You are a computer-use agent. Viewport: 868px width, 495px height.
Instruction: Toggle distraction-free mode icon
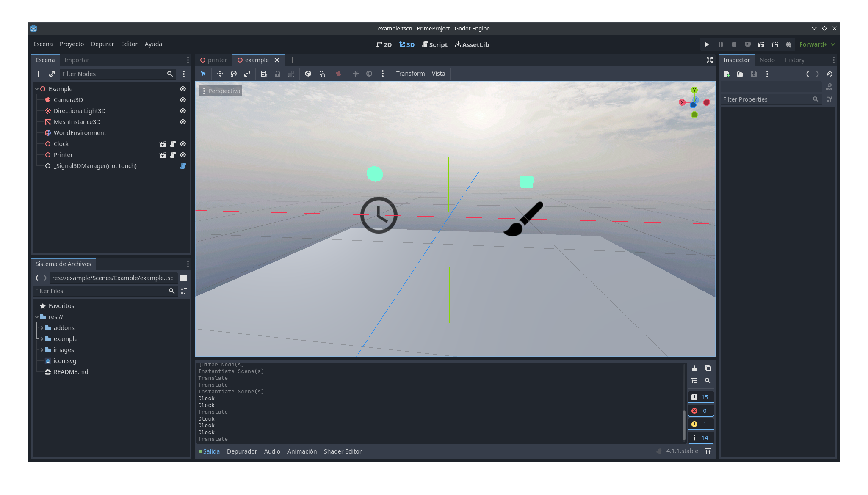710,60
